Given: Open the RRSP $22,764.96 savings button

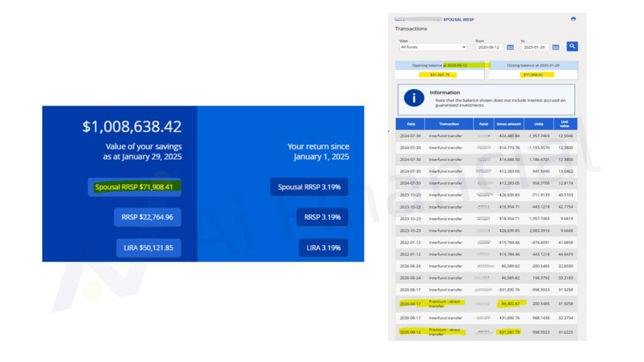Looking at the screenshot, I should [147, 217].
